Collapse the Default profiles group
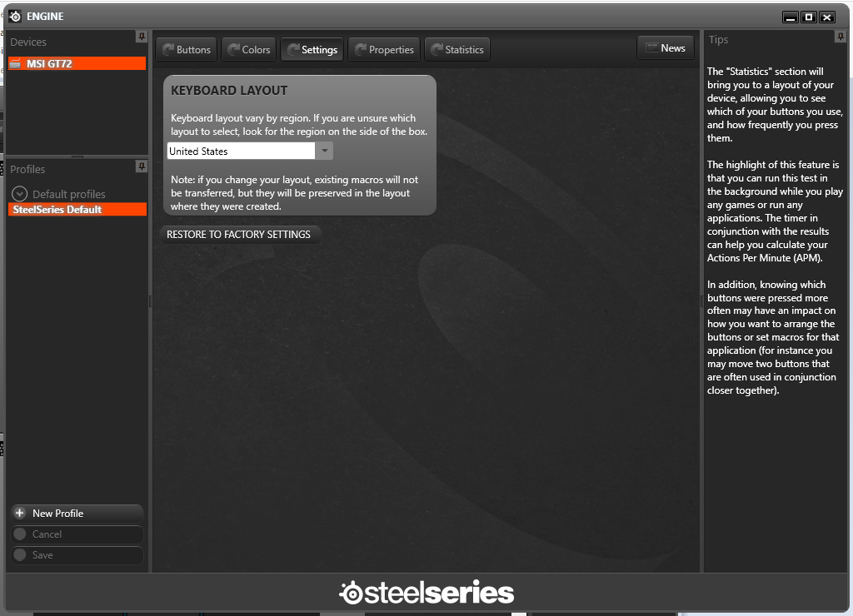Viewport: 853px width, 616px height. [20, 194]
